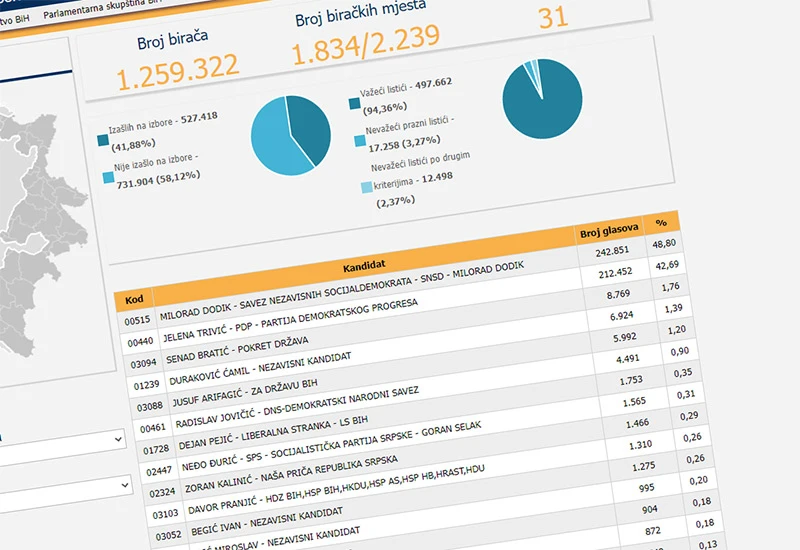Select the Duraković Ćamil candidate row
Viewport: 800px width, 550px height.
(x=411, y=345)
